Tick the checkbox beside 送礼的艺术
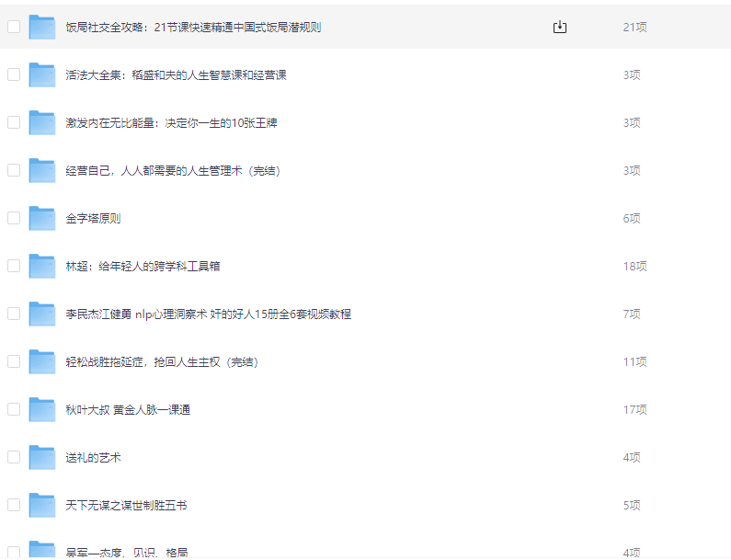The image size is (731, 560). pyautogui.click(x=14, y=457)
